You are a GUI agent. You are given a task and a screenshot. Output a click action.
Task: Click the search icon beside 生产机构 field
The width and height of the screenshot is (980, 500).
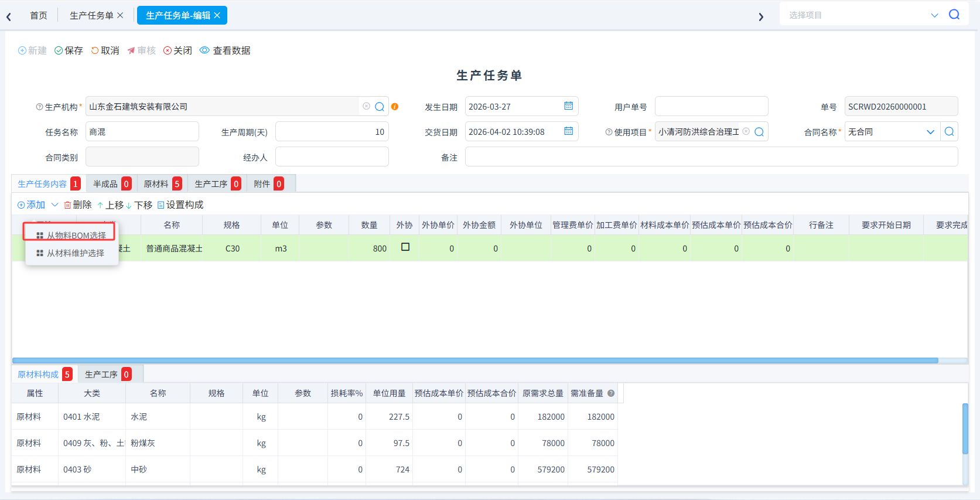tap(380, 107)
